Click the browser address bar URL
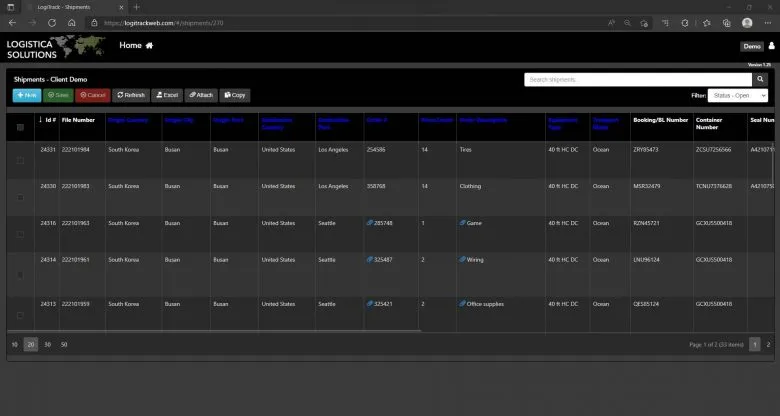The image size is (780, 416). coord(164,23)
